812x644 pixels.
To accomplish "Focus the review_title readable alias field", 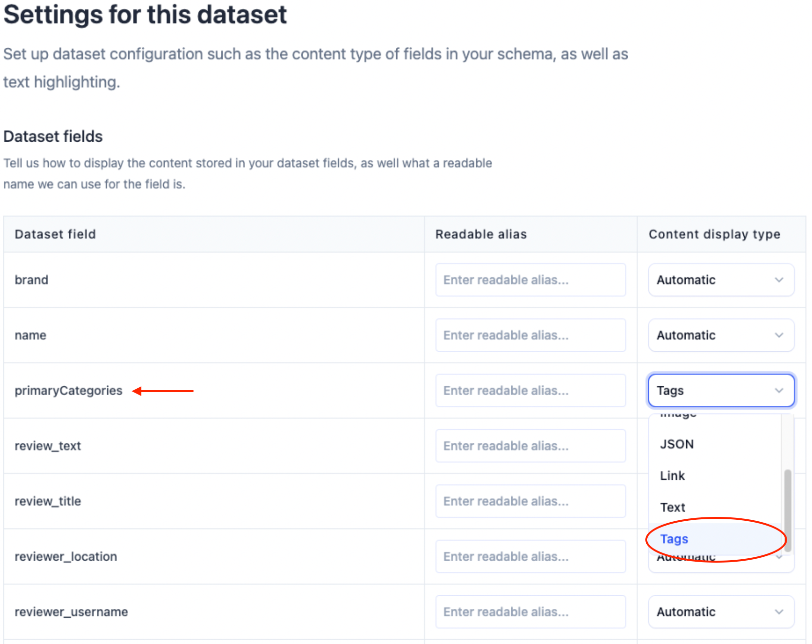I will [x=530, y=501].
